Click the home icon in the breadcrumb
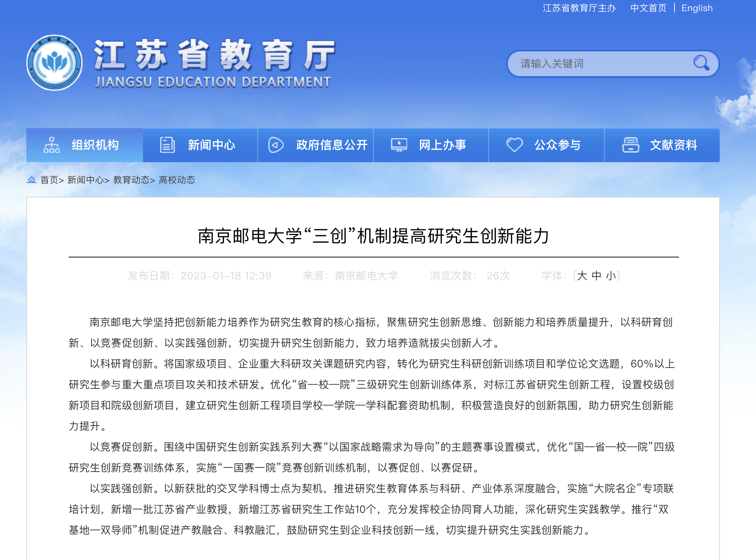Viewport: 756px width, 560px height. 32,180
